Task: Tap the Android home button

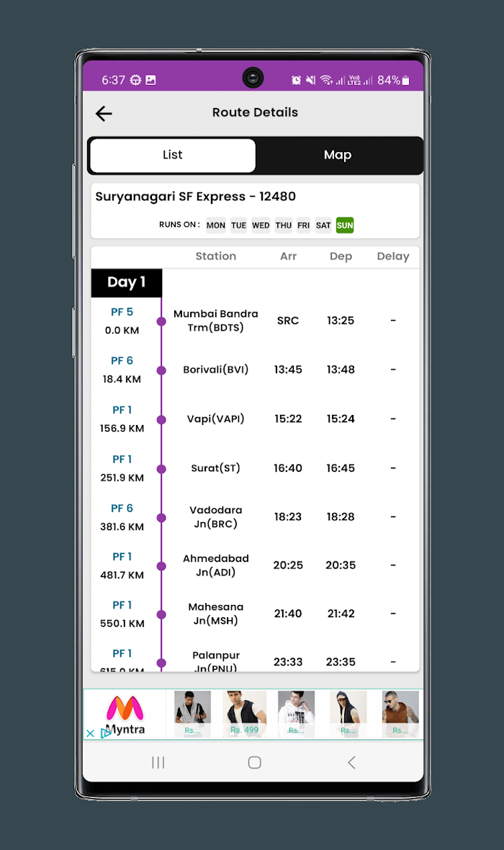Action: tap(254, 763)
